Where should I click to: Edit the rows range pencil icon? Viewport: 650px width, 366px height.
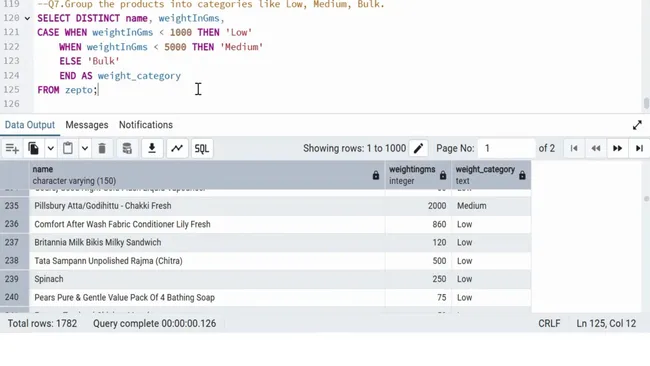[419, 148]
